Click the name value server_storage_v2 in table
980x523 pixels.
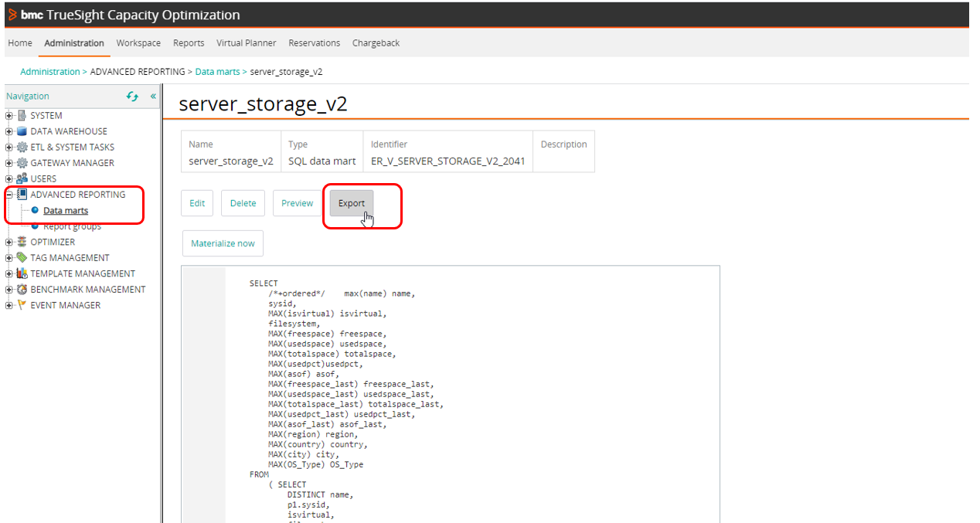click(x=231, y=161)
